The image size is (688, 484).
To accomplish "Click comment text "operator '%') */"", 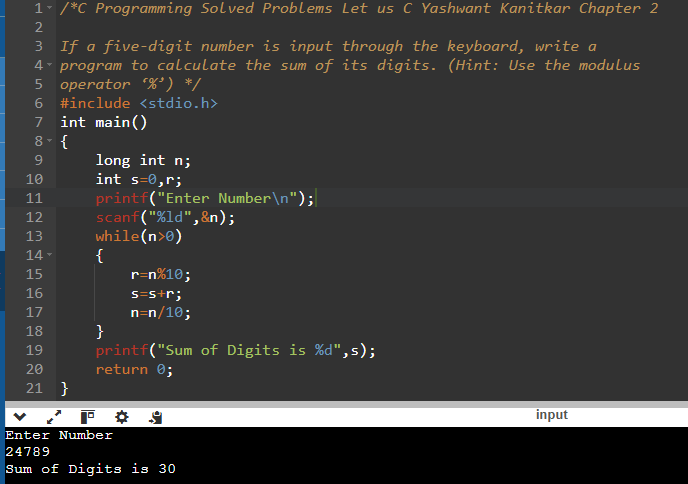I will pyautogui.click(x=130, y=84).
